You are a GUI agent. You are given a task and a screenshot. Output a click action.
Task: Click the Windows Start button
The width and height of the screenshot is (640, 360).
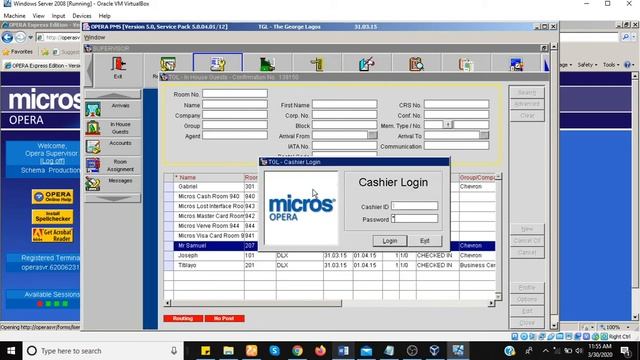[11, 351]
